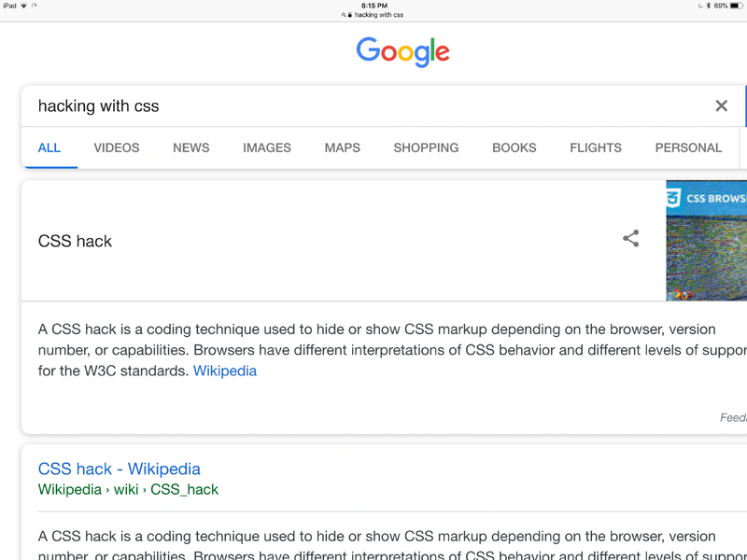
Task: Select the NEWS results filter
Action: (x=190, y=147)
